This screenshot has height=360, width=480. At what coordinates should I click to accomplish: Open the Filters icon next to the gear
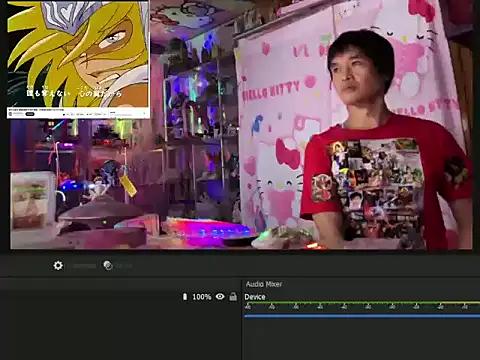pyautogui.click(x=108, y=265)
